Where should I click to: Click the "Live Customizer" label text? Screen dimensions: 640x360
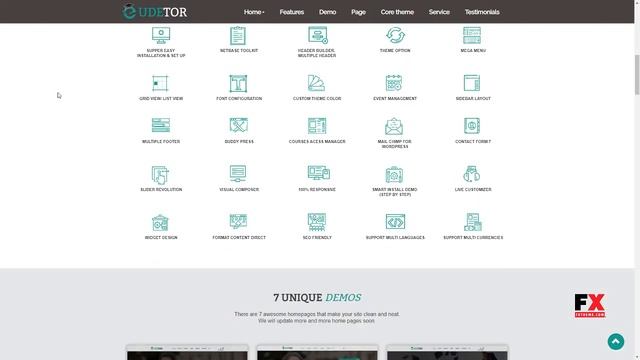pos(473,189)
